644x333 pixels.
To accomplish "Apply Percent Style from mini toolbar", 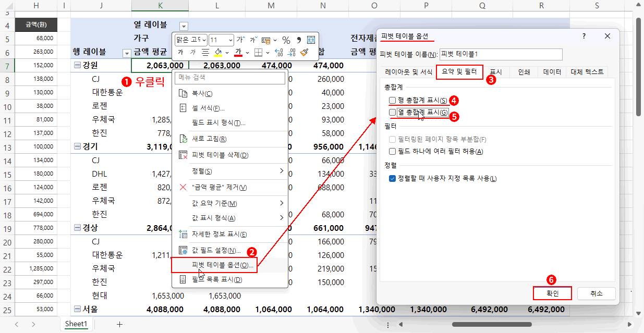I will [x=286, y=40].
